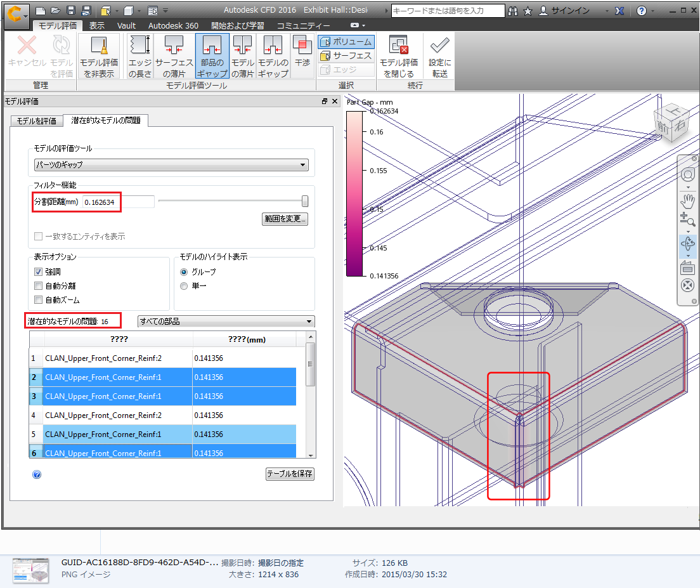Click the 分割距離 value input field

(x=119, y=202)
